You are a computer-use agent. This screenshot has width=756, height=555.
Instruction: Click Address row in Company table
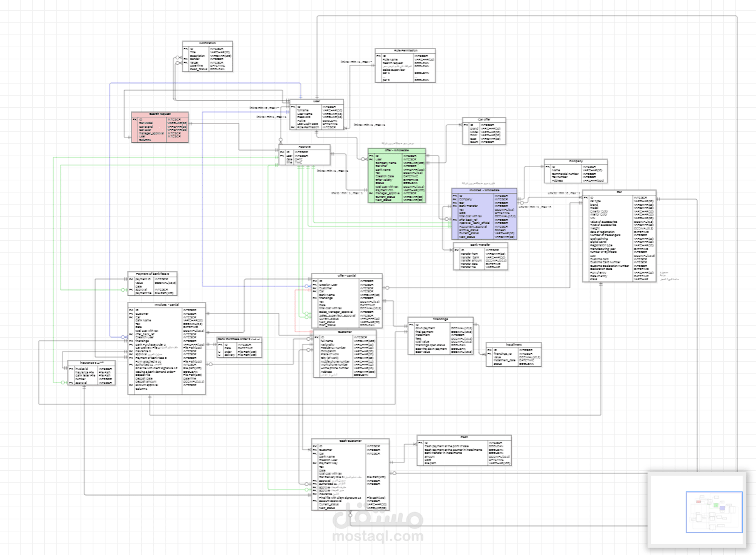pyautogui.click(x=575, y=180)
